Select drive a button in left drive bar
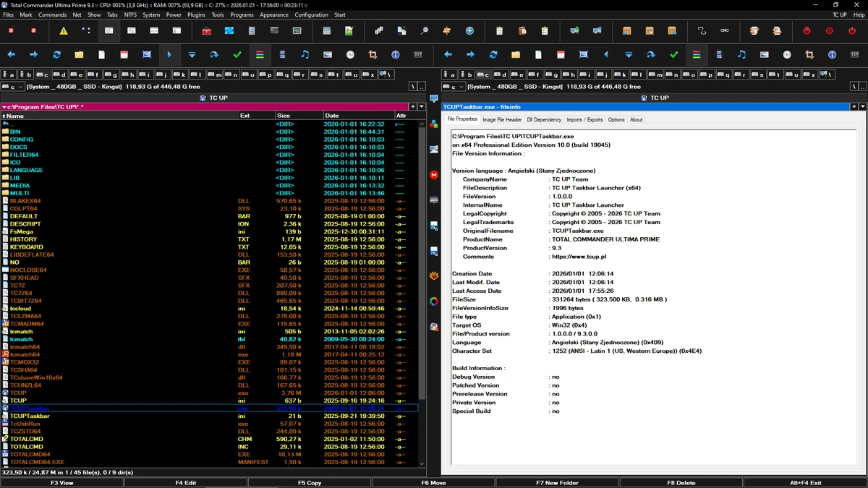 click(x=7, y=74)
